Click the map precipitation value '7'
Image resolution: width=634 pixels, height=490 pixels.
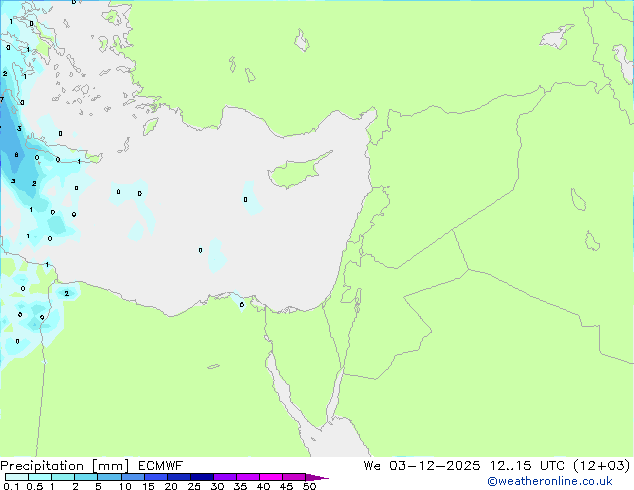point(2,99)
